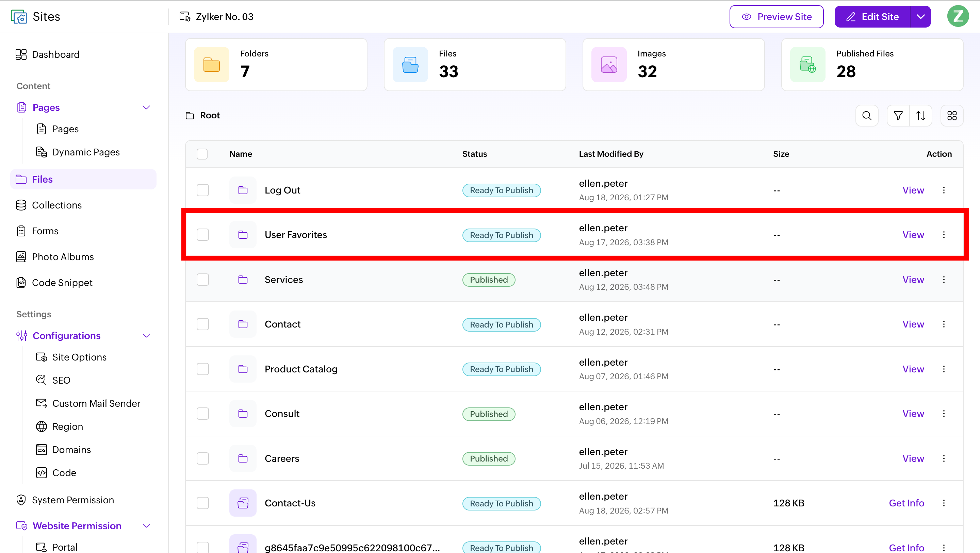
Task: Toggle the select-all checkbox in header
Action: [x=202, y=154]
